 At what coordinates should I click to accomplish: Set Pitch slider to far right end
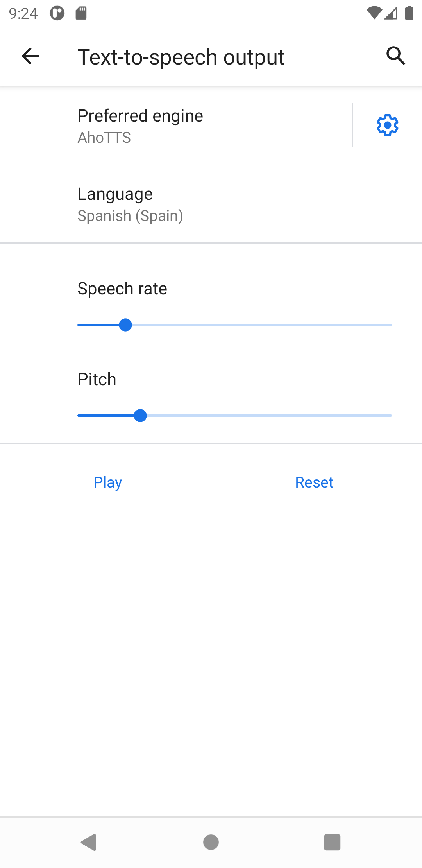coord(391,416)
